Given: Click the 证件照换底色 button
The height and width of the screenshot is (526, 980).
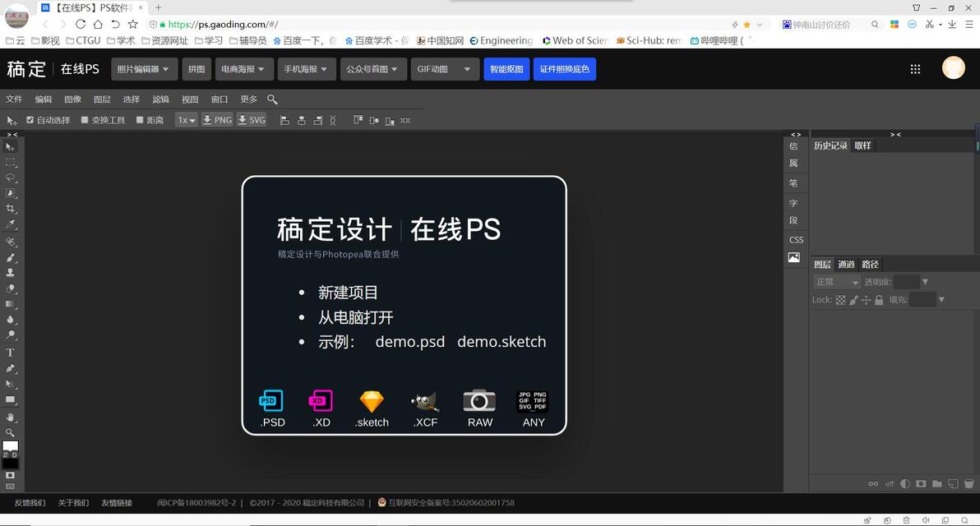Looking at the screenshot, I should pyautogui.click(x=564, y=69).
